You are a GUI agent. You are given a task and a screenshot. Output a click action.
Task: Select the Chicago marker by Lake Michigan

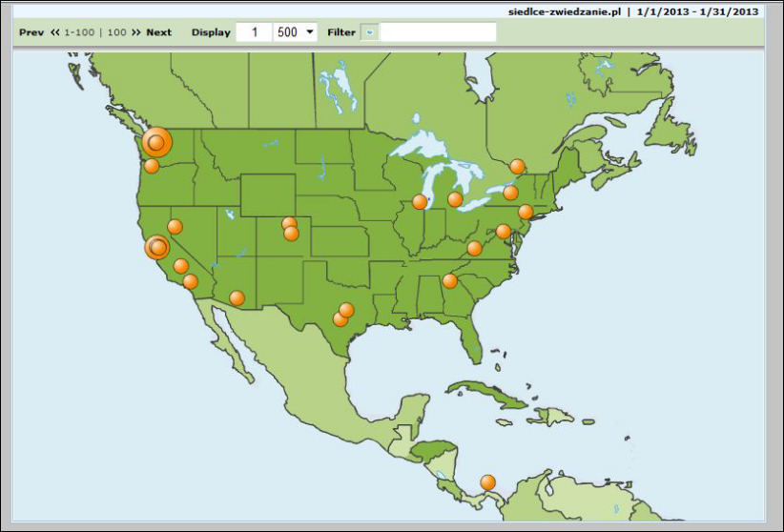tap(420, 202)
